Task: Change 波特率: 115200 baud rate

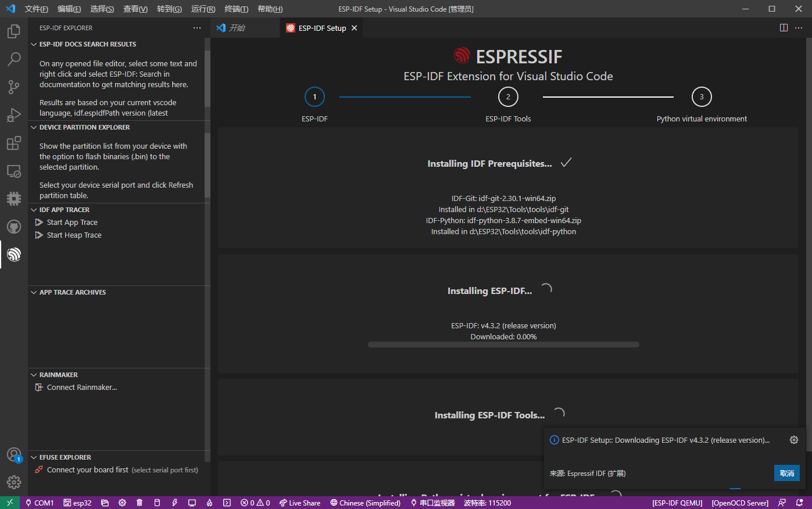Action: 487,503
